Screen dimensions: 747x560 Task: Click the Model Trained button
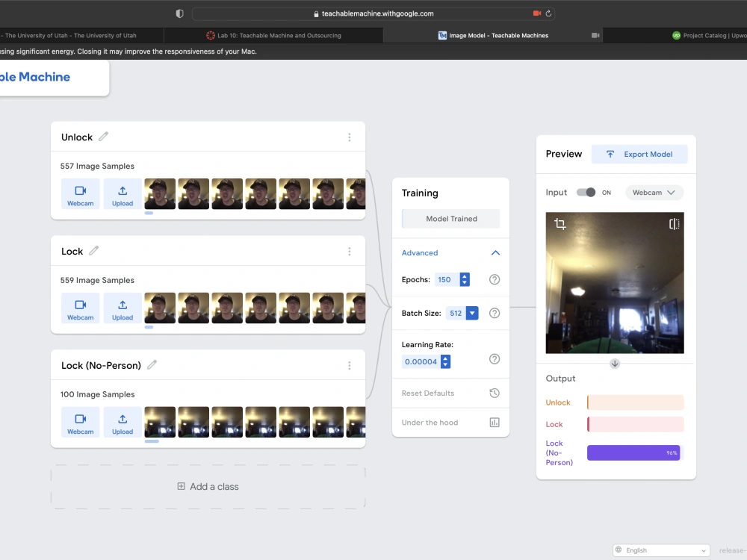click(x=450, y=219)
